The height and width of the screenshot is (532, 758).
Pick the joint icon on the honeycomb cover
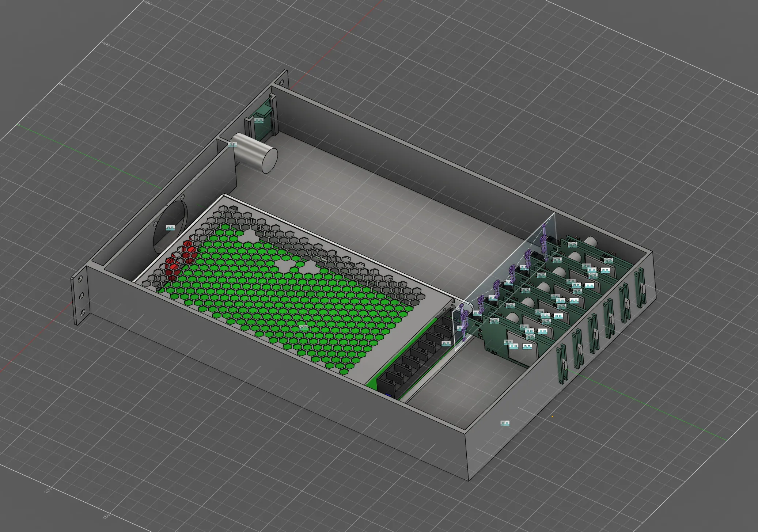point(303,328)
